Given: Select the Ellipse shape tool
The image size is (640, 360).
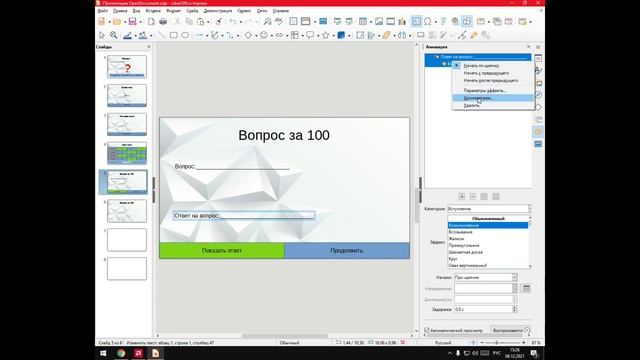Looking at the screenshot, I should pos(185,36).
